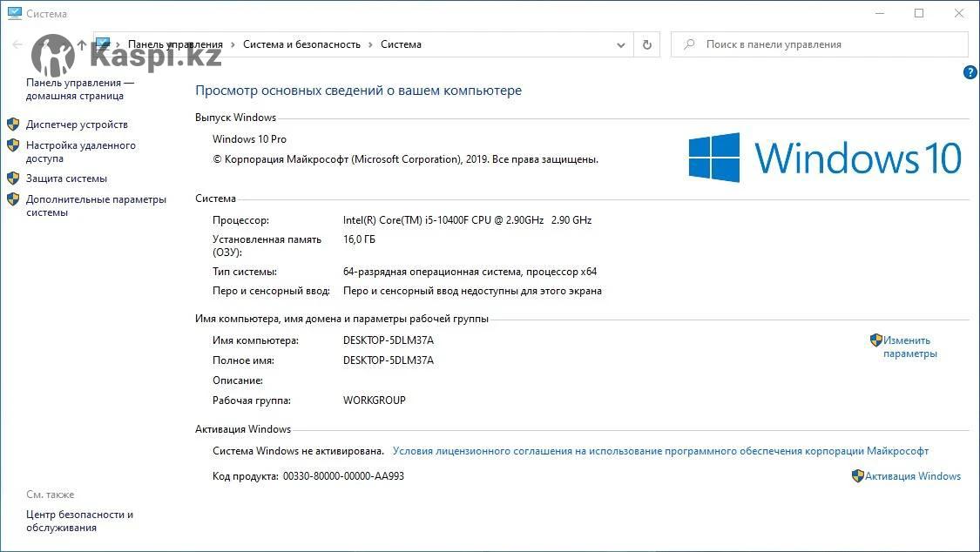Expand the address bar history dropdown
This screenshot has width=980, height=552.
tap(620, 45)
